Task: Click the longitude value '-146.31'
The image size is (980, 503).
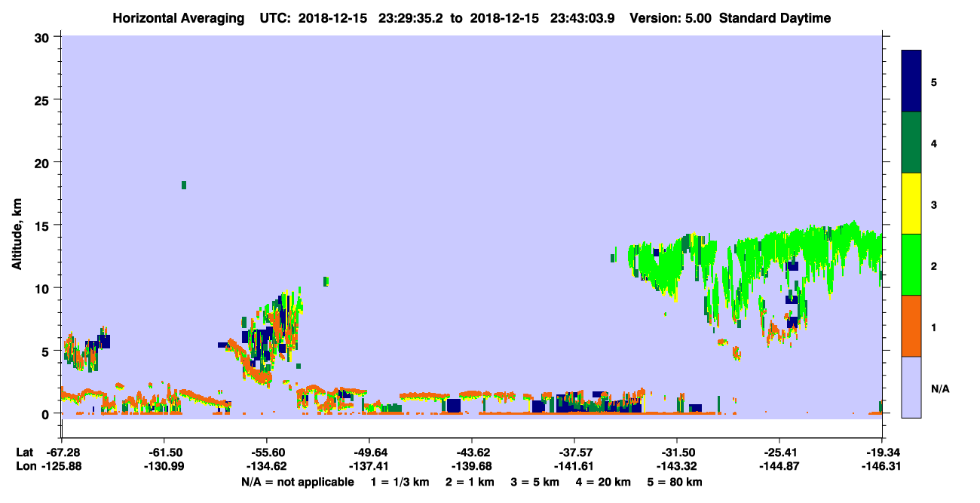Action: click(x=882, y=466)
